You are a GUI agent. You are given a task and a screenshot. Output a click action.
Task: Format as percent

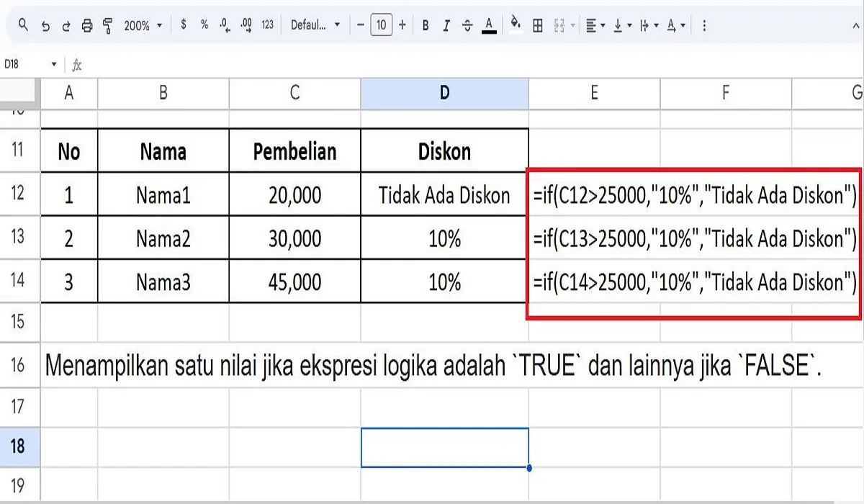[x=204, y=25]
